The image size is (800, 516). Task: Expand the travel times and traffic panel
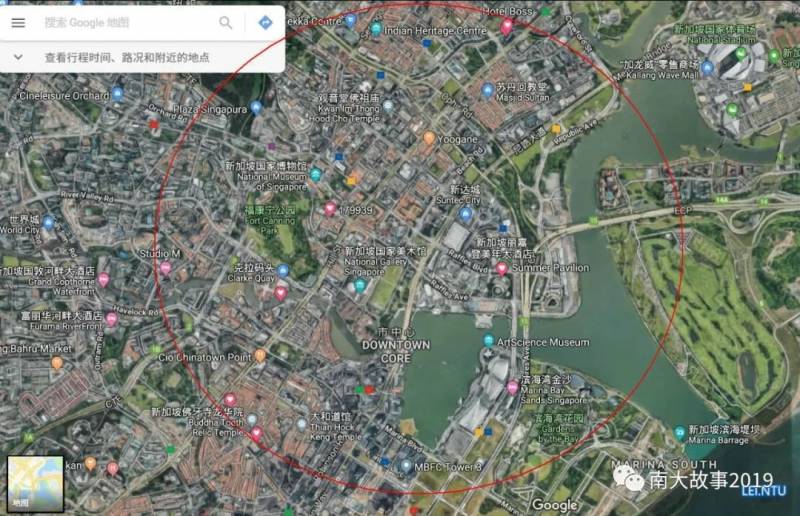18,58
